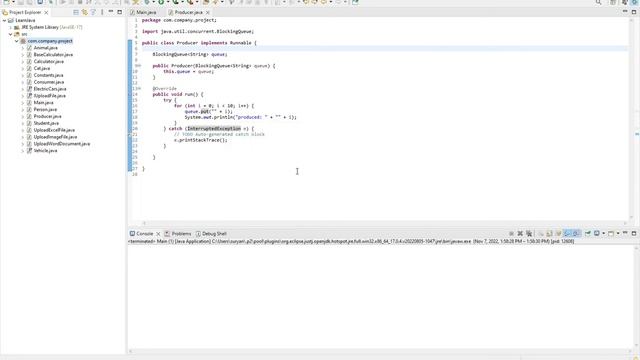Toggle show console on standard output change
640x360 pixels.
coord(567,233)
